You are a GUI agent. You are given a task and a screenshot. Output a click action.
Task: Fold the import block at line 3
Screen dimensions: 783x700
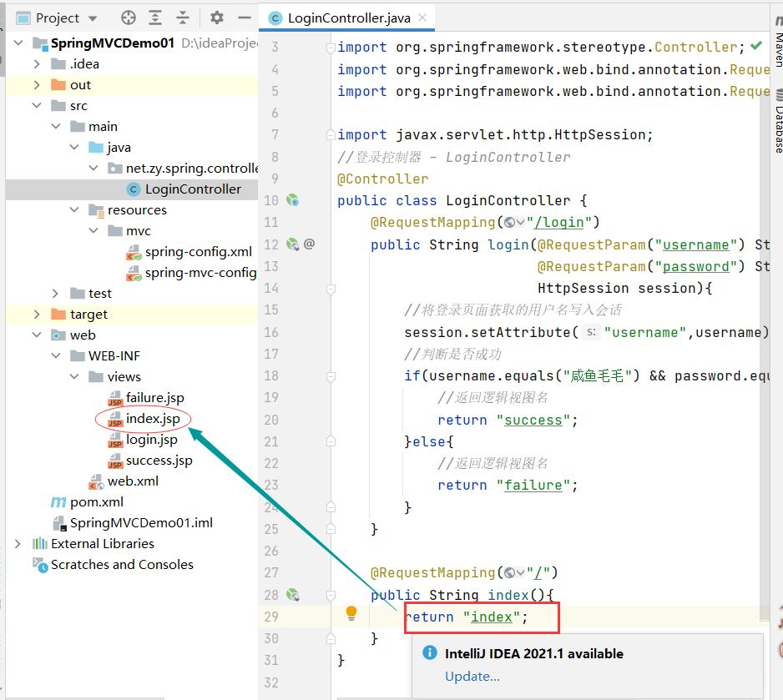tap(330, 48)
